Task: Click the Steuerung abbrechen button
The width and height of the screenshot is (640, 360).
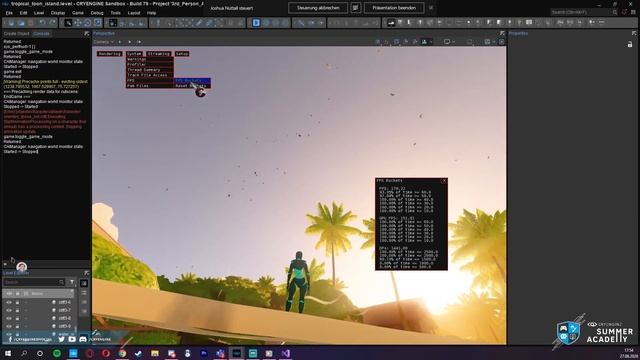Action: click(x=318, y=8)
